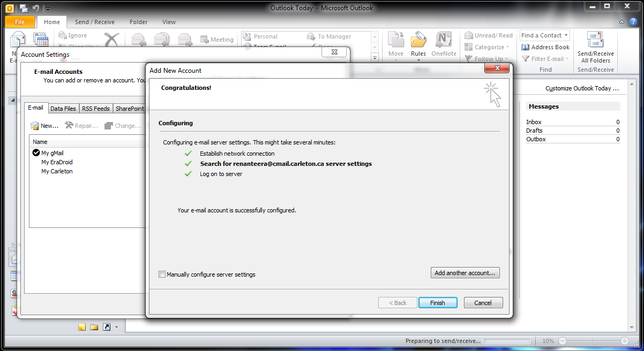Open Shortcuts icon in navigation bar
Image resolution: width=644 pixels, height=351 pixels.
[x=106, y=327]
